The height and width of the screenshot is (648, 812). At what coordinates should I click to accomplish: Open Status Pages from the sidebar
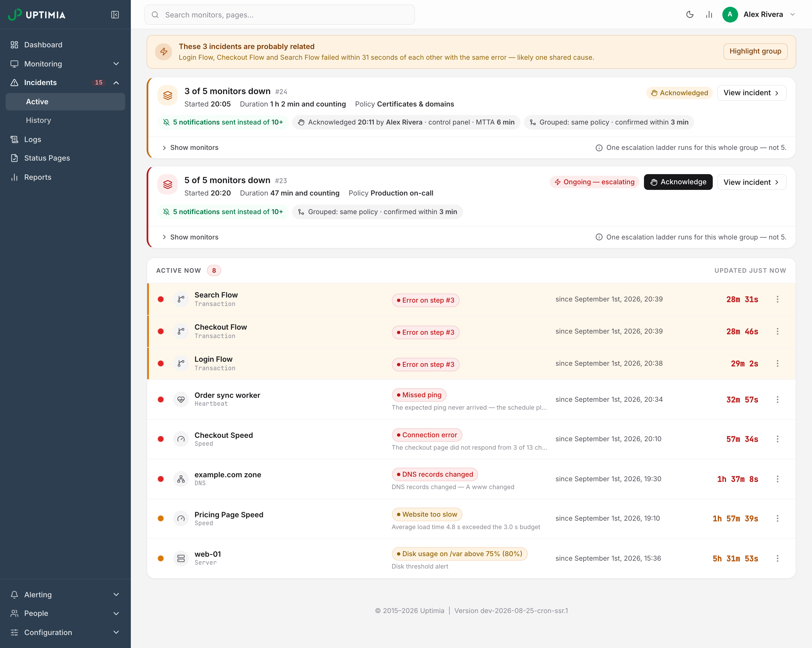tap(65, 158)
